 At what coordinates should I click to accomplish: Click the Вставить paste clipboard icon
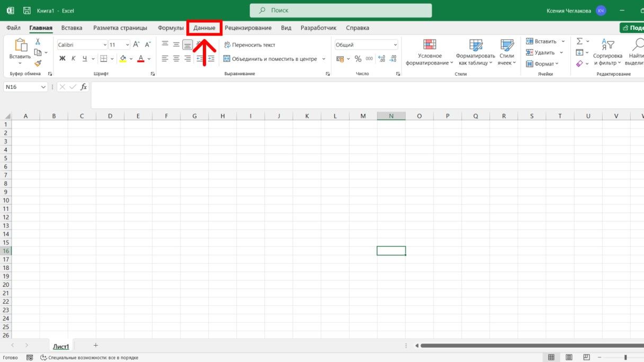pyautogui.click(x=20, y=46)
